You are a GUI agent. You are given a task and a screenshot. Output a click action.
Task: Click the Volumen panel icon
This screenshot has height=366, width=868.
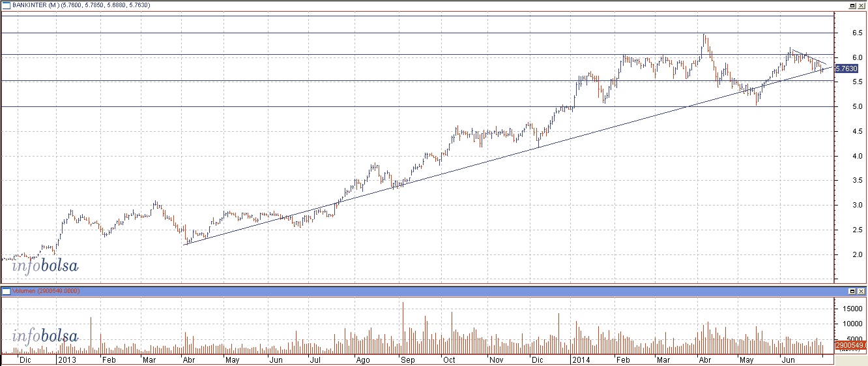coord(5,290)
